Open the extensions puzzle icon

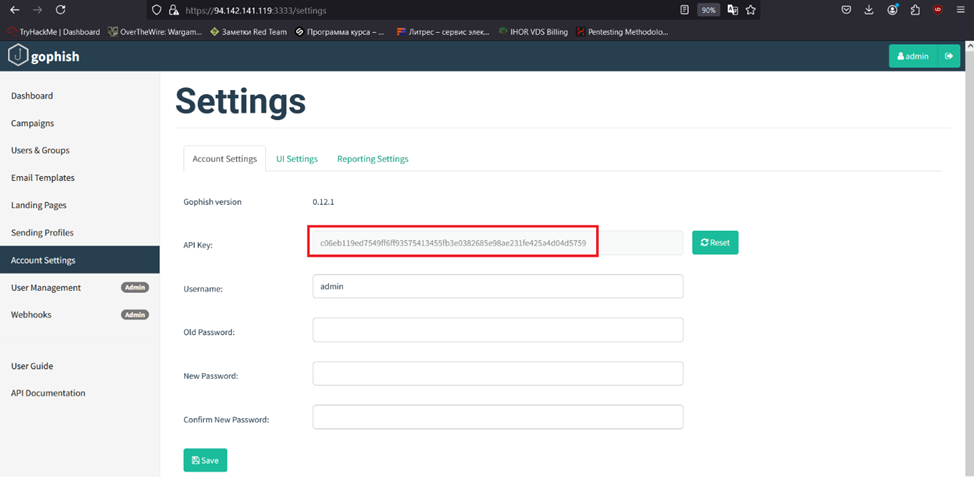[x=915, y=10]
